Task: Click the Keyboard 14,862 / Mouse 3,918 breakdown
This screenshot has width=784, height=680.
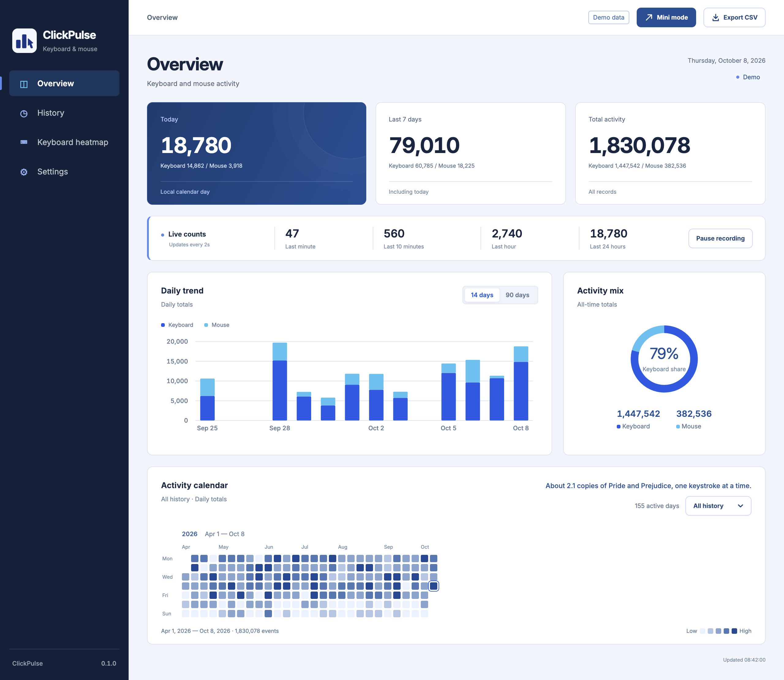Action: pyautogui.click(x=201, y=166)
